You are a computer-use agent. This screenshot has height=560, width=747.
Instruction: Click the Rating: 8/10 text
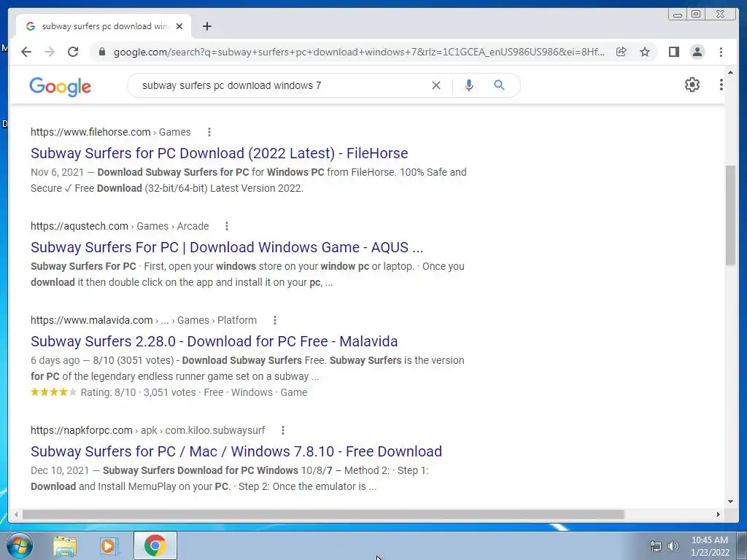(108, 392)
